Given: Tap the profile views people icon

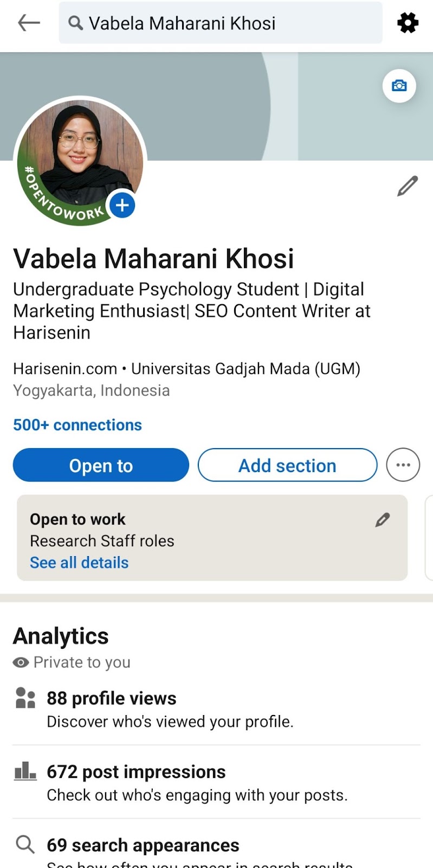Looking at the screenshot, I should 25,698.
